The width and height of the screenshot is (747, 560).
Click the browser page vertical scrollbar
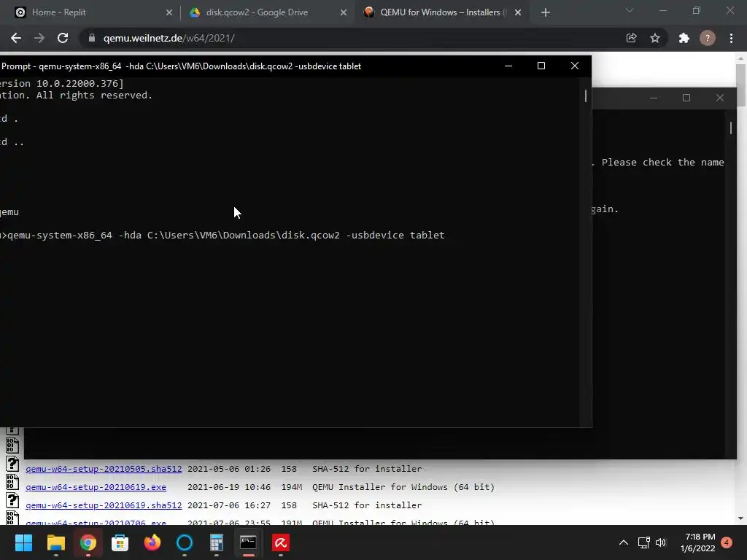(740, 85)
